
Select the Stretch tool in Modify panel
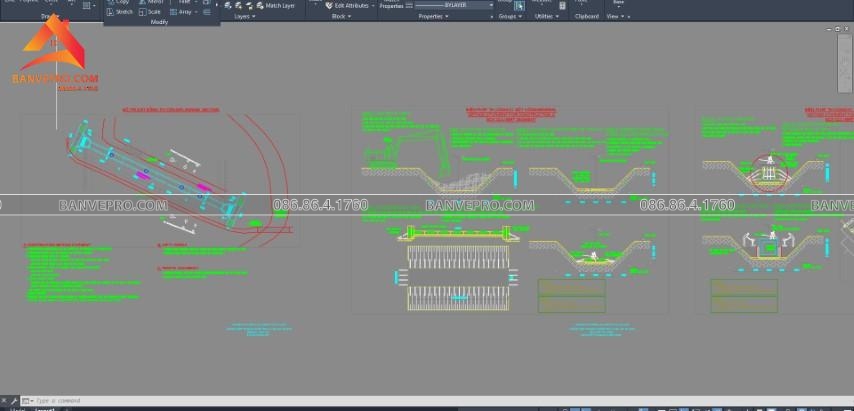click(119, 11)
